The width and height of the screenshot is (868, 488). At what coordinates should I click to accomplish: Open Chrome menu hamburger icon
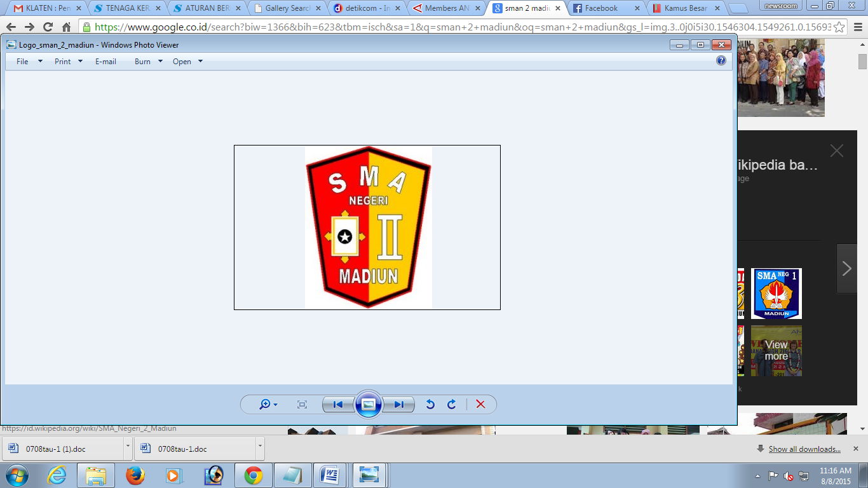pos(857,27)
